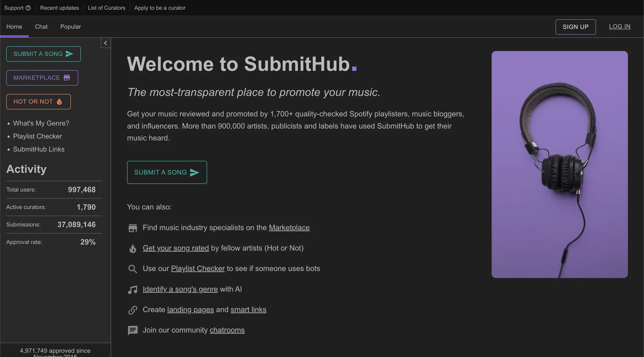The height and width of the screenshot is (357, 644).
Task: Click the flame icon on the Hot or Not button
Action: [x=59, y=101]
